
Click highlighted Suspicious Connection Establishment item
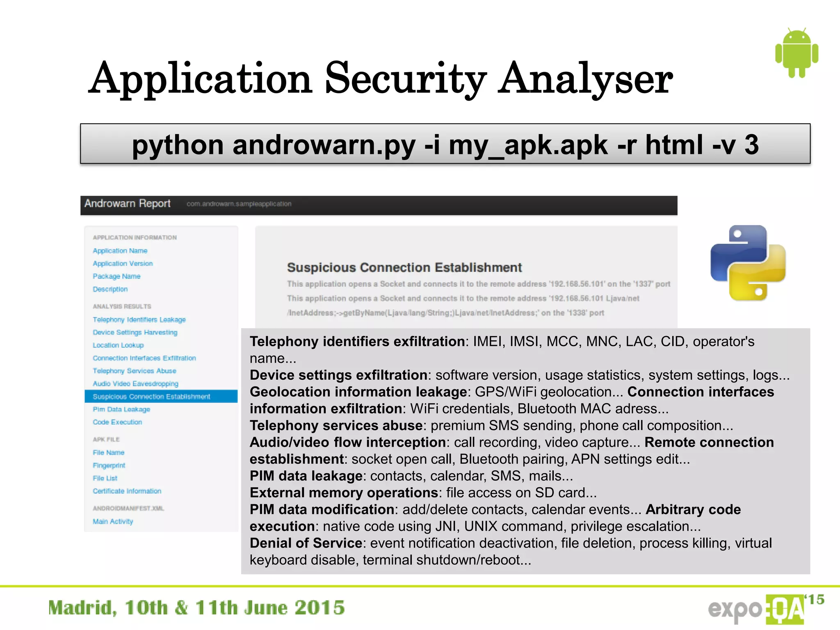151,397
